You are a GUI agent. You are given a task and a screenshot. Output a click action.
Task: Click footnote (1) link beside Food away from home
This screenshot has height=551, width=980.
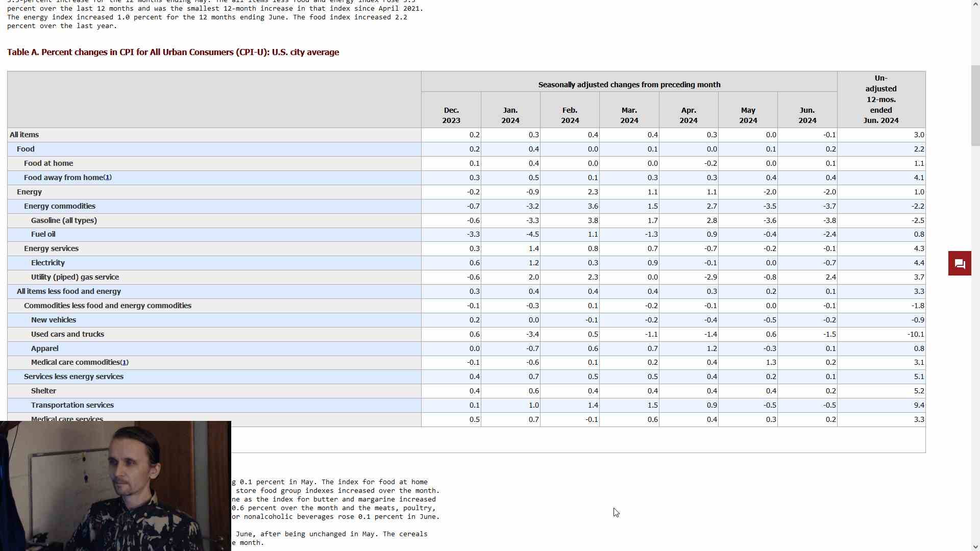coord(108,178)
